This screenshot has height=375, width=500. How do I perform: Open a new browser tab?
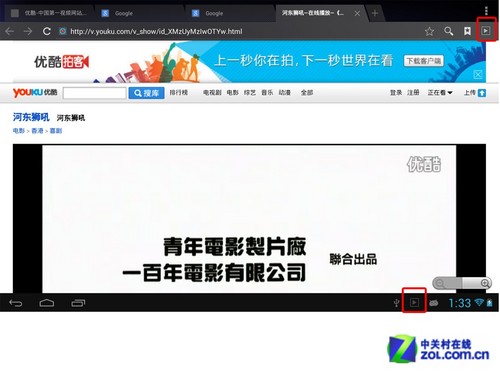(x=375, y=13)
